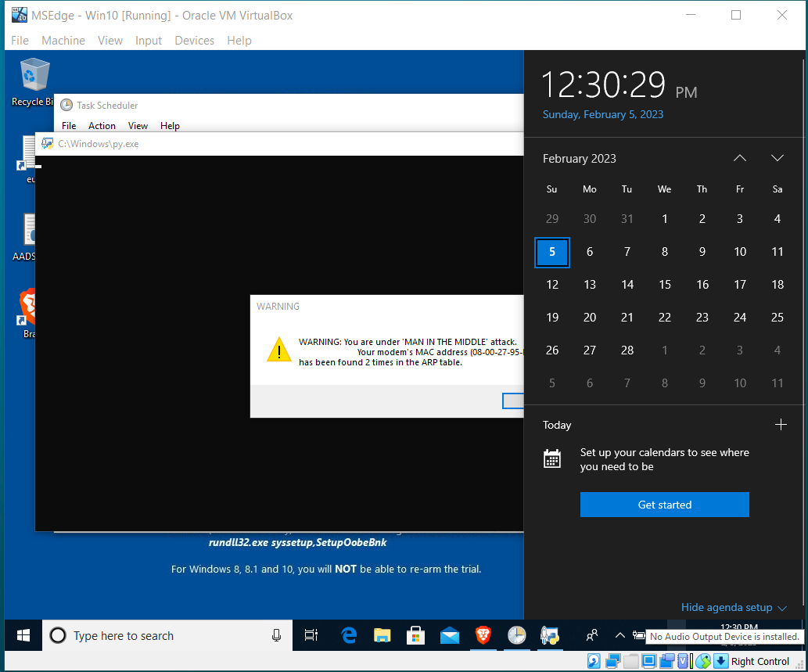Viewport: 808px width, 672px height.
Task: Open the Mail app in taskbar
Action: [x=450, y=635]
